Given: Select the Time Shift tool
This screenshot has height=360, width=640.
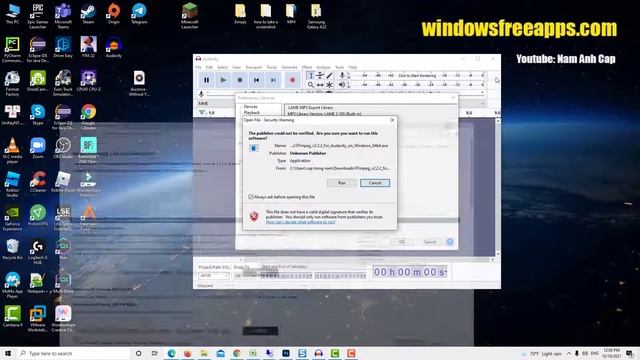Looking at the screenshot, I should tap(320, 85).
